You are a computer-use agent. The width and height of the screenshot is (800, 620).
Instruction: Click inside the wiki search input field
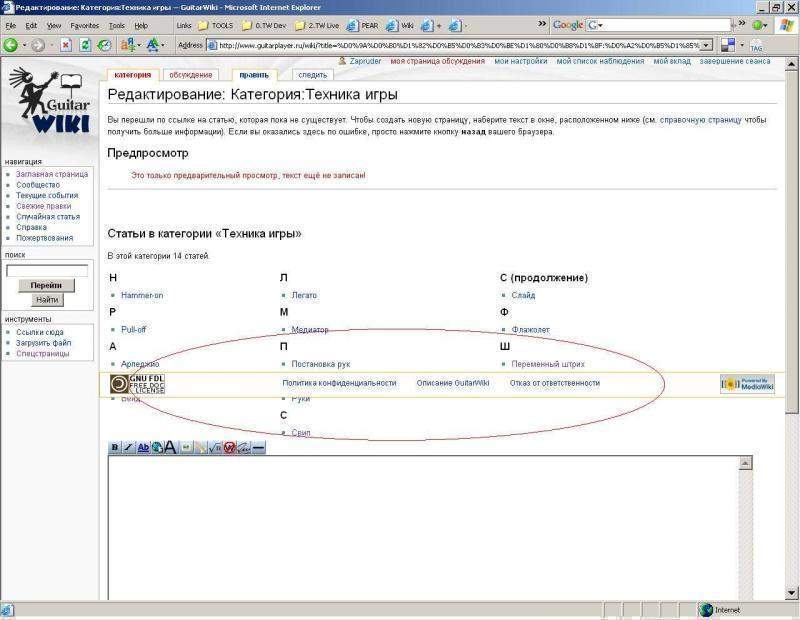coord(47,271)
